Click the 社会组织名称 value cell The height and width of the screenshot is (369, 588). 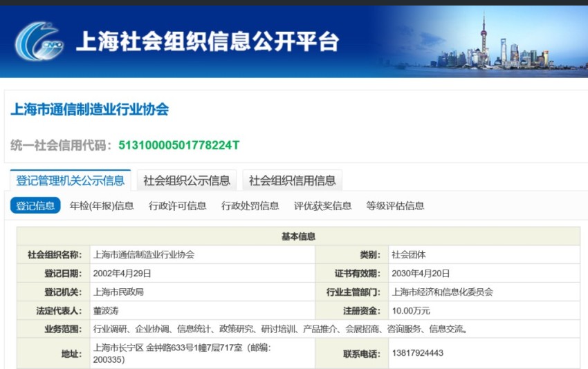click(x=203, y=255)
